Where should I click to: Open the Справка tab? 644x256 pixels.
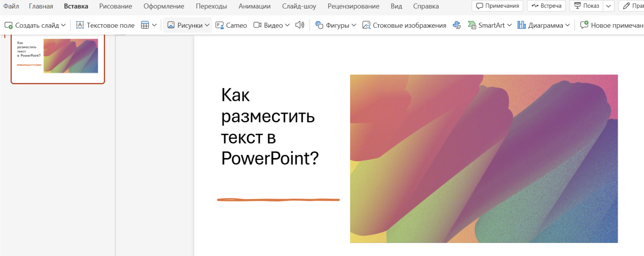[426, 6]
